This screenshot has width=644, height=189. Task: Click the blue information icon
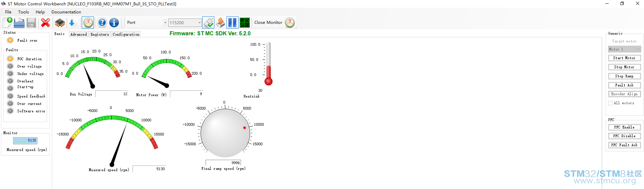click(114, 23)
